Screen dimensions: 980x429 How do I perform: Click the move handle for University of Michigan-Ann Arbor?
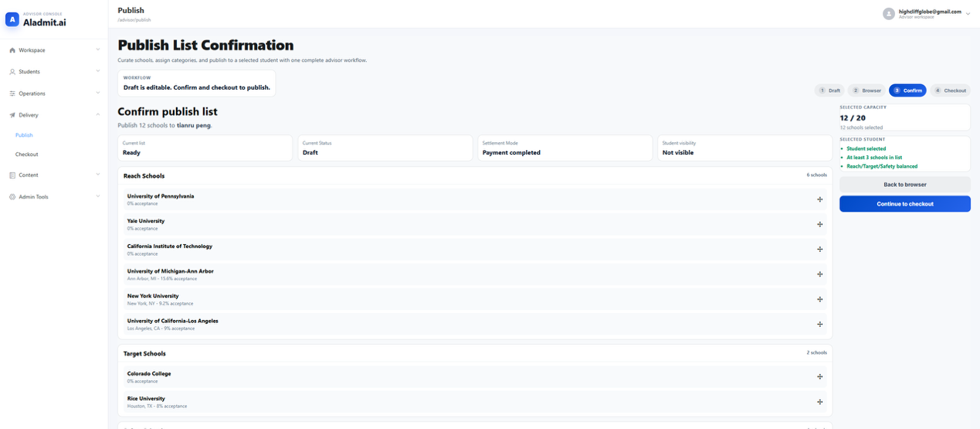[819, 274]
